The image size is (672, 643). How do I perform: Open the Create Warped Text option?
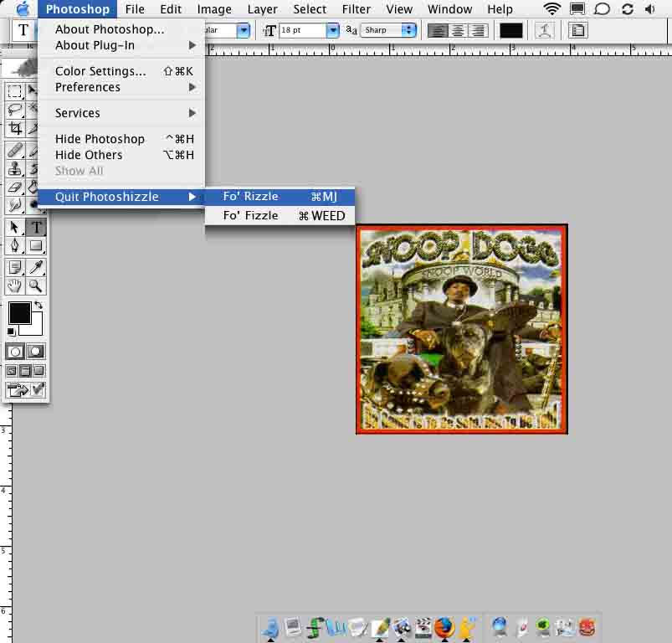[545, 30]
